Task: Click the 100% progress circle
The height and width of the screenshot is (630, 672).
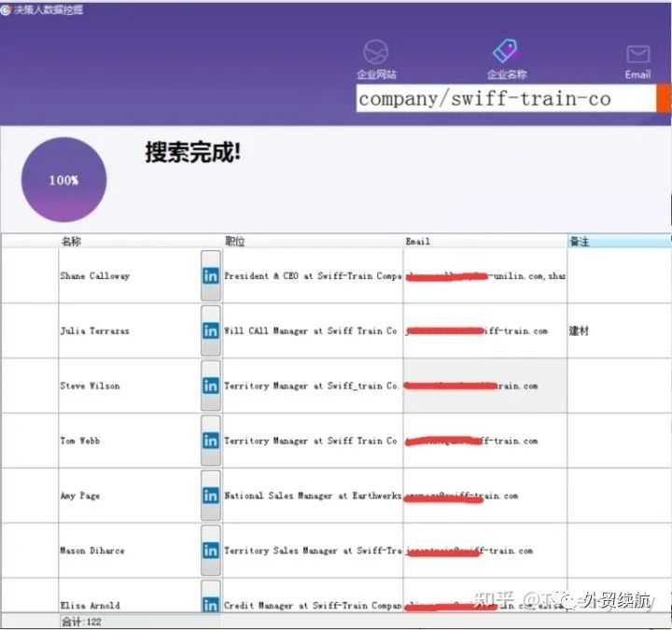Action: (63, 179)
